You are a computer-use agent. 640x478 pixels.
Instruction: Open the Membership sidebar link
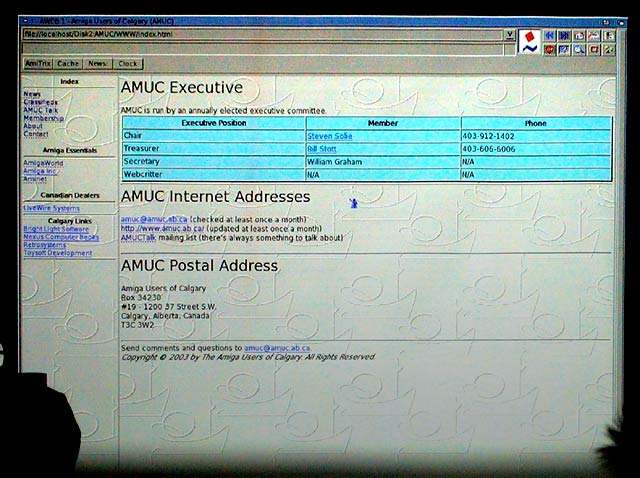[x=44, y=118]
